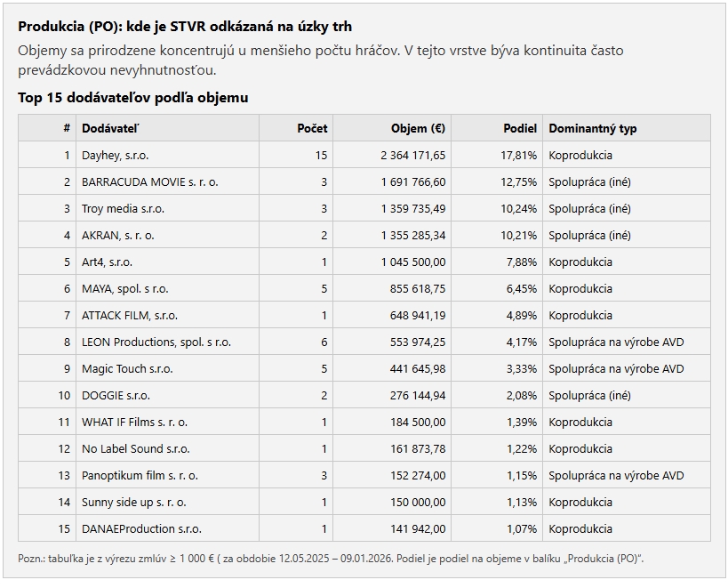Click ATTACK FILM, s.r.o. in the table
This screenshot has width=728, height=588.
point(130,315)
